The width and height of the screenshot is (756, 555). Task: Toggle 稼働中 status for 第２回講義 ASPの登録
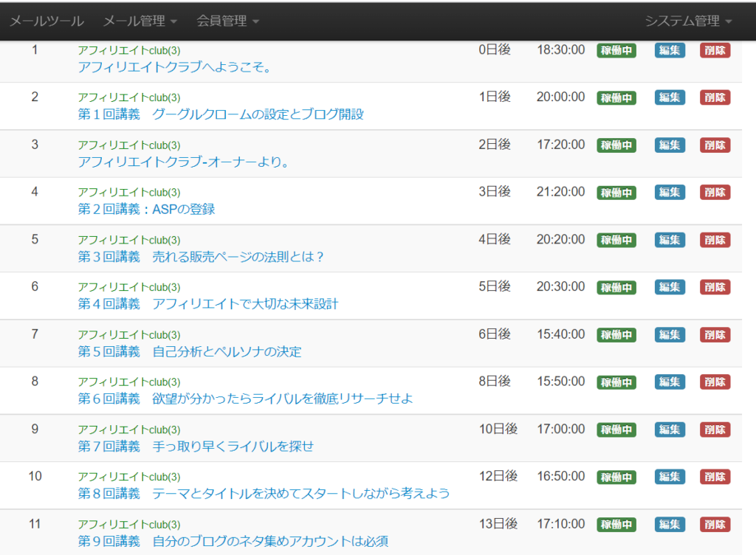point(616,193)
